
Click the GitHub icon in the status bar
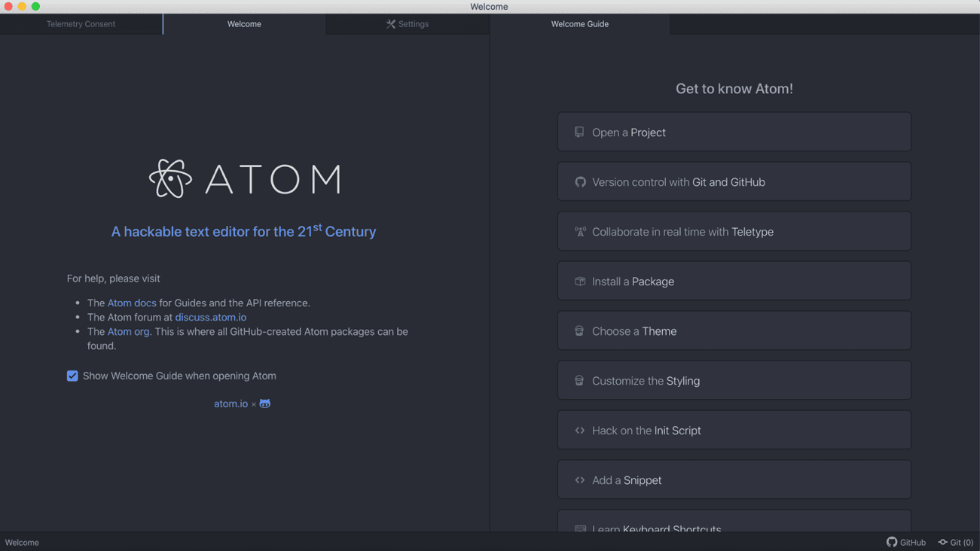point(892,542)
